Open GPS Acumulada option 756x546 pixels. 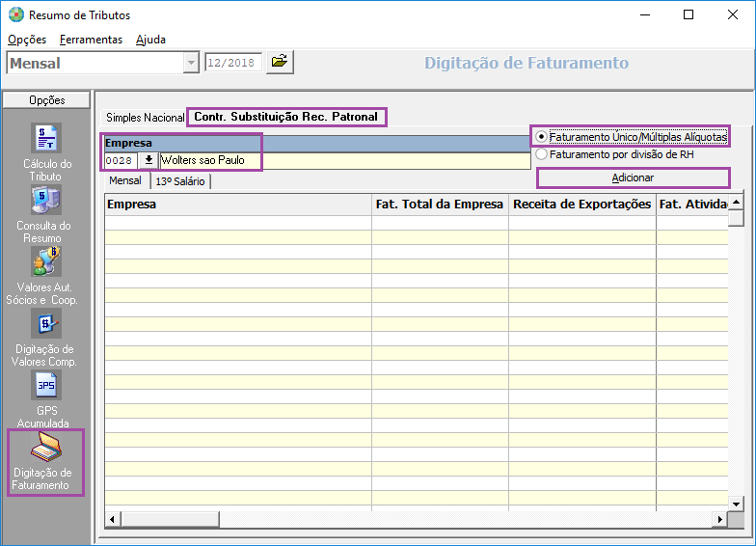(x=46, y=399)
